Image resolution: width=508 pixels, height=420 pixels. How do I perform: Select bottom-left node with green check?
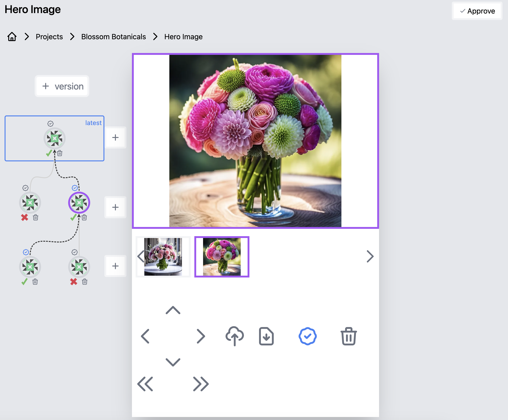click(30, 267)
